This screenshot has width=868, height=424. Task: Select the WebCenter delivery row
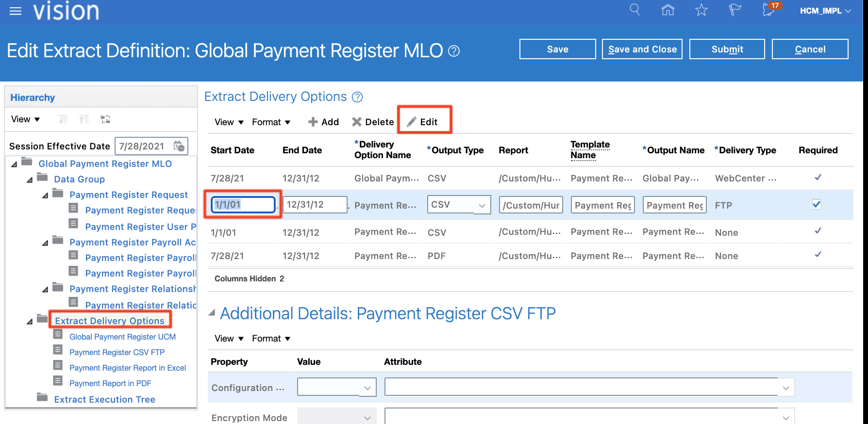pyautogui.click(x=530, y=178)
